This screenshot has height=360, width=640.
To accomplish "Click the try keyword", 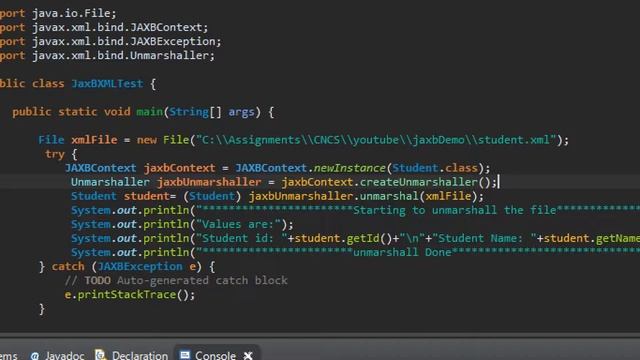I will [x=55, y=154].
